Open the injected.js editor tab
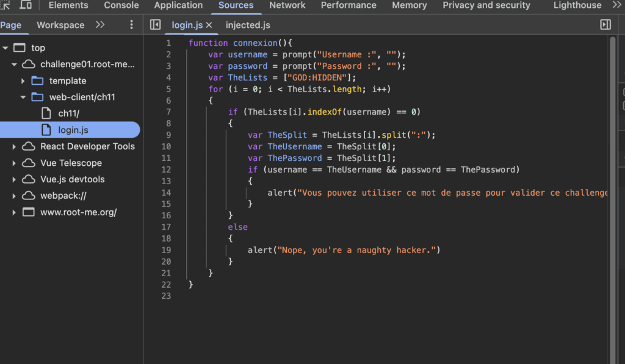Screen dimensions: 625x364 [248, 26]
